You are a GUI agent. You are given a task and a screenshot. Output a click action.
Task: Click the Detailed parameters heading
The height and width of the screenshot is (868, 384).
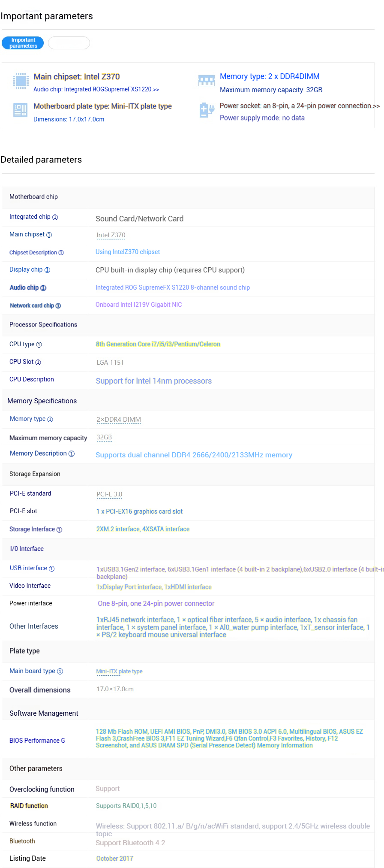(41, 160)
